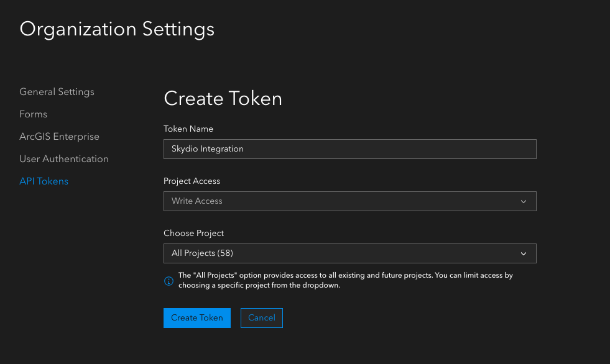Image resolution: width=610 pixels, height=364 pixels.
Task: Click the Create Token form heading
Action: tap(223, 98)
